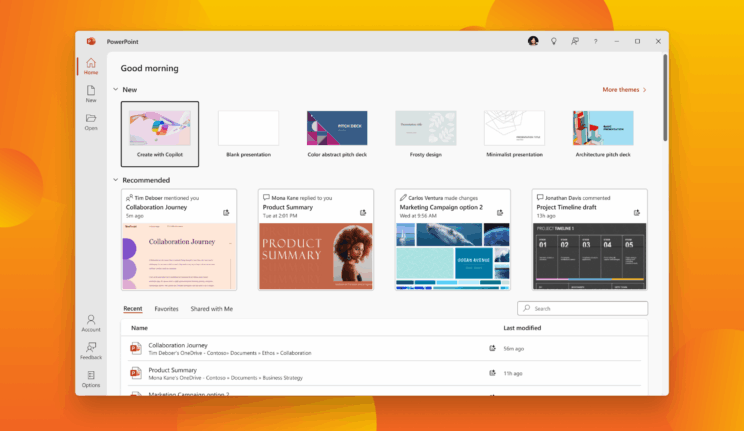Collapse the New section chevron
Screen dimensions: 744x431
(115, 89)
